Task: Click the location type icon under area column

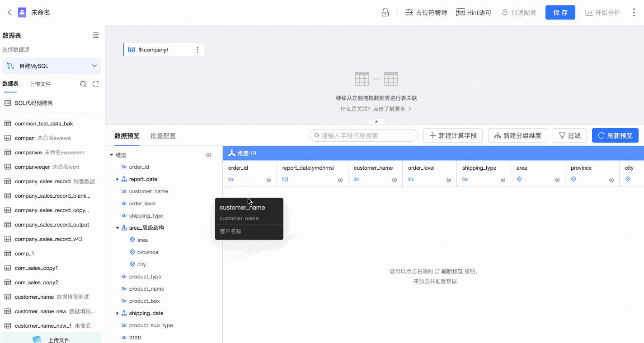Action: click(x=519, y=179)
